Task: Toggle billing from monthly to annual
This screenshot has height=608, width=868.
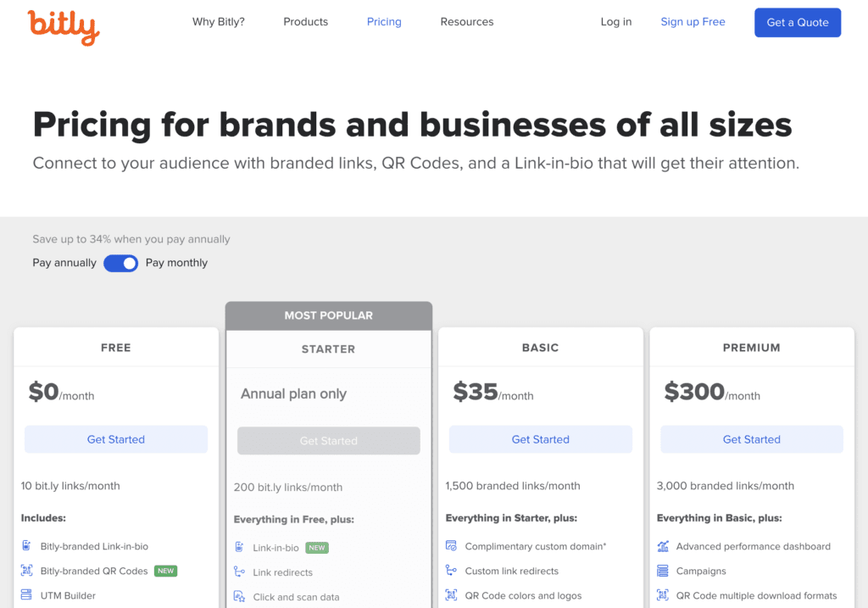Action: (x=120, y=263)
